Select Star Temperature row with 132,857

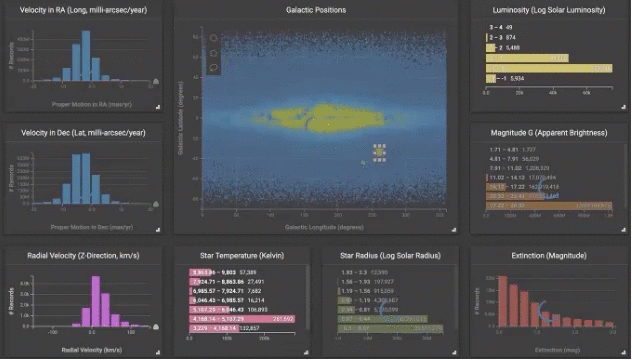pos(242,329)
